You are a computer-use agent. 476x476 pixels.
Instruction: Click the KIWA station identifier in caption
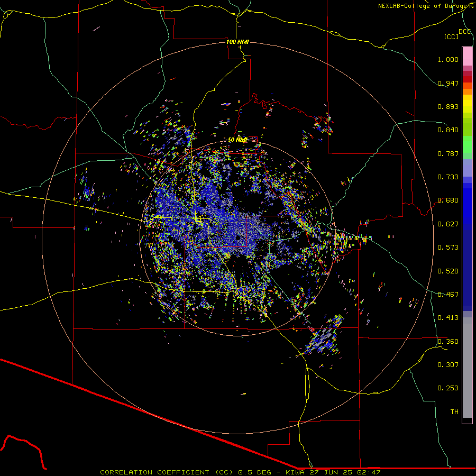(295, 472)
